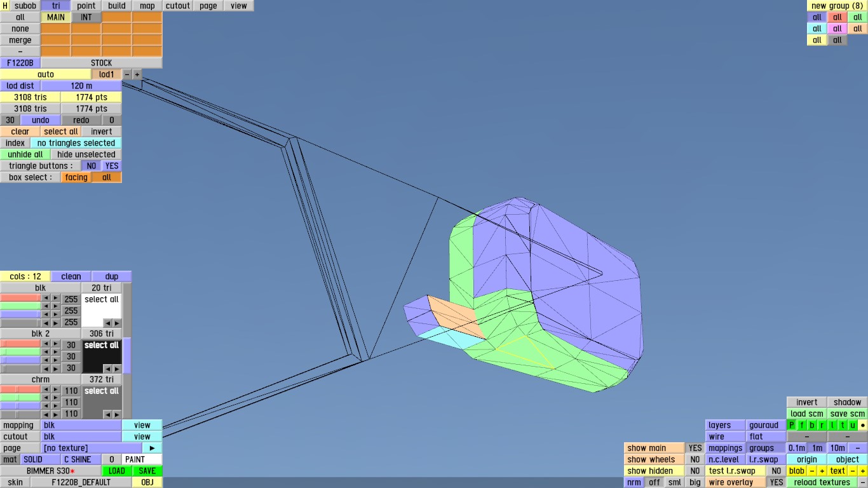Image resolution: width=868 pixels, height=488 pixels.
Task: Click the plus button beside lod1
Action: point(137,74)
